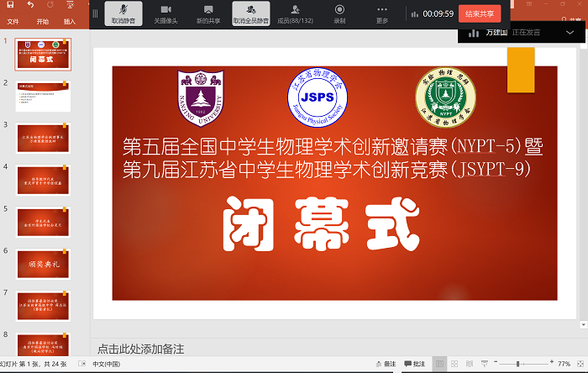Click the 77% zoom level
Image resolution: width=588 pixels, height=373 pixels.
(564, 364)
